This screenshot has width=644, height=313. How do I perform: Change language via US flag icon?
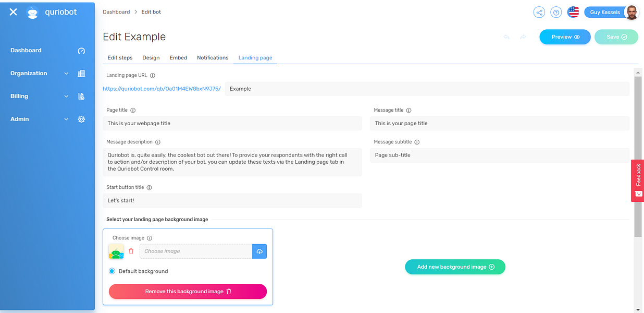point(574,12)
